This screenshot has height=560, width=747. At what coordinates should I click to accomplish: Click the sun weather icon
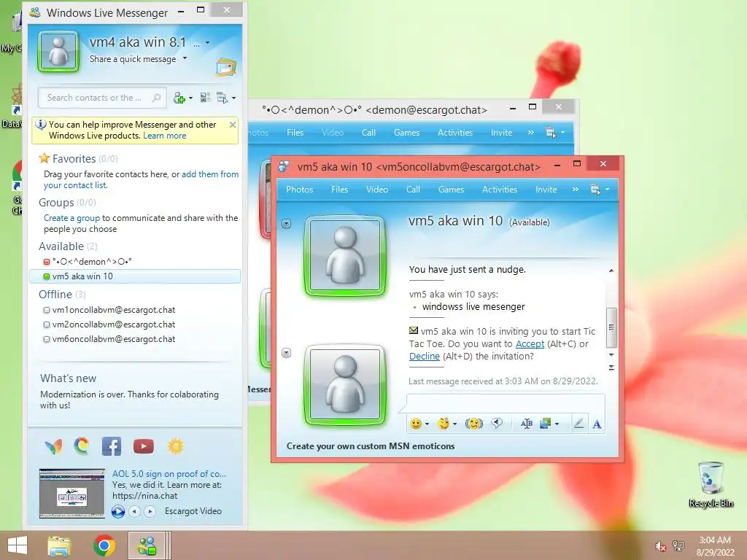175,446
